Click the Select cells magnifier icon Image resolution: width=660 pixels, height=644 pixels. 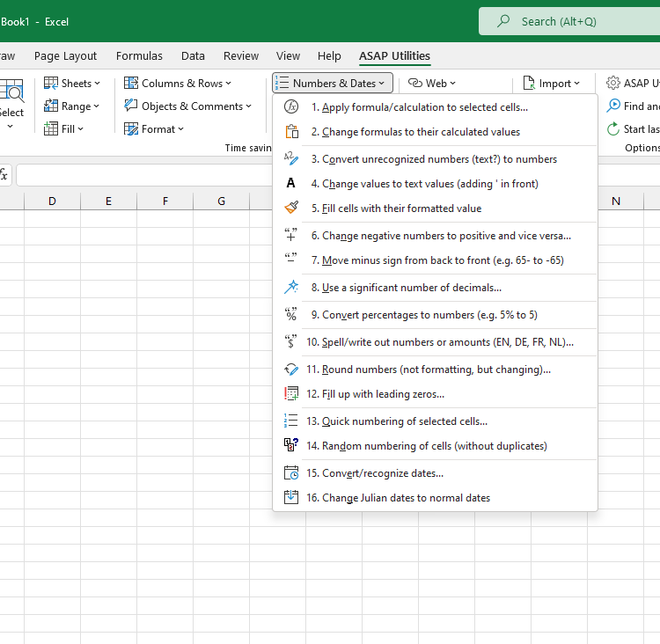coord(12,91)
